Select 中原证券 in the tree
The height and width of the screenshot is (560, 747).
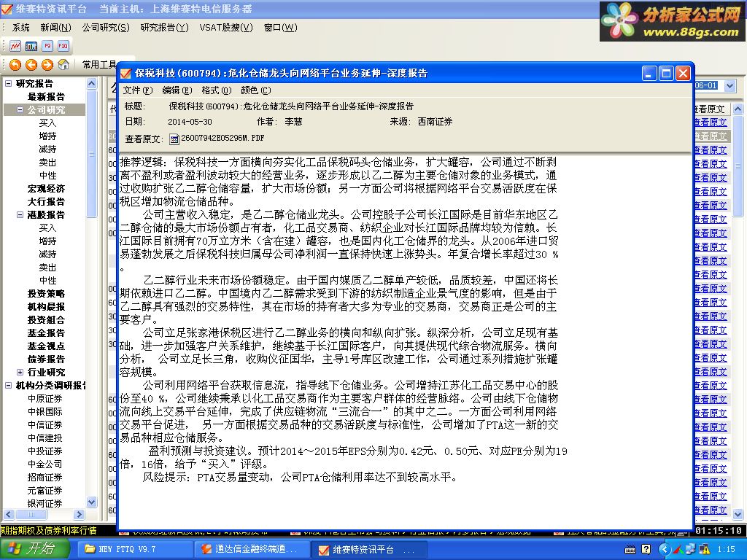pyautogui.click(x=44, y=399)
